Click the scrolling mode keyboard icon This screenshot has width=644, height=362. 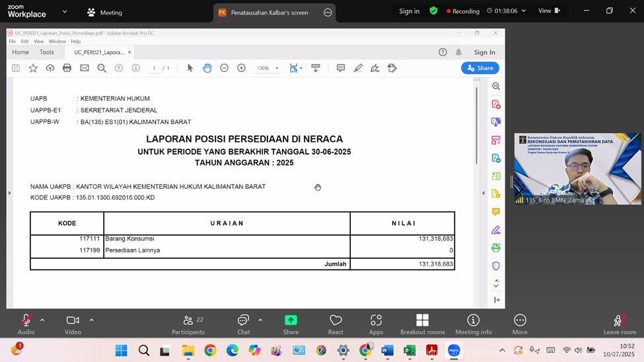tap(316, 68)
